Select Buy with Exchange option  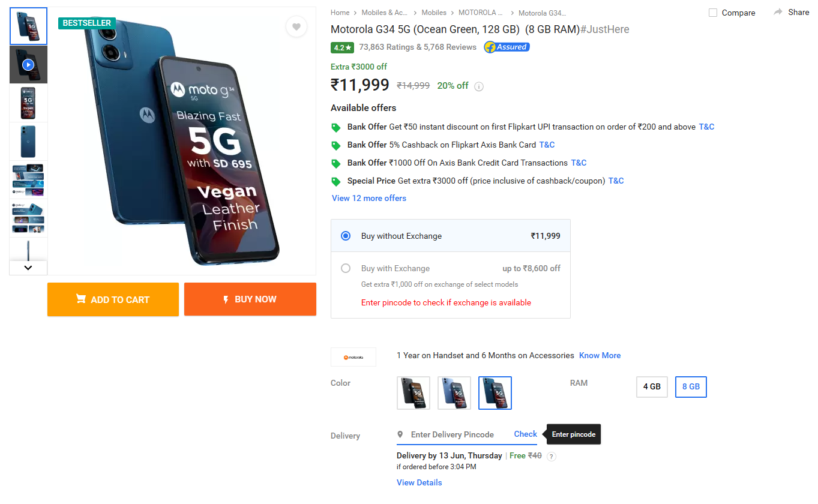tap(346, 268)
